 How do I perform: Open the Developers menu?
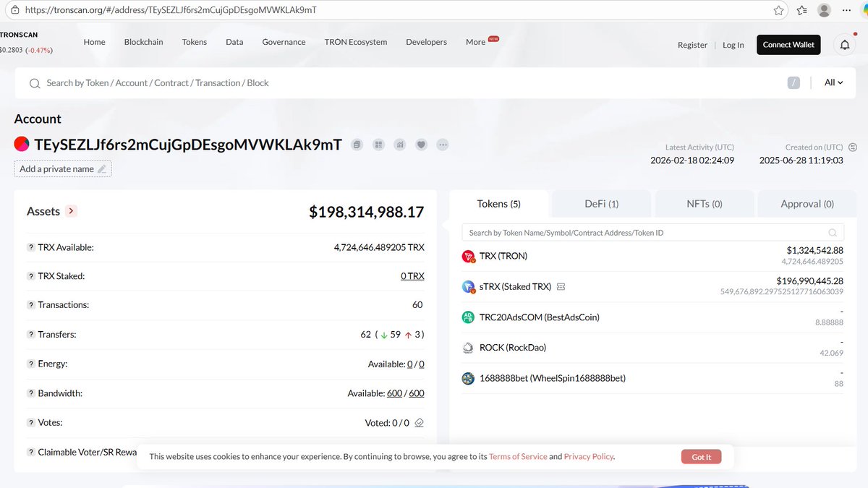coord(427,42)
